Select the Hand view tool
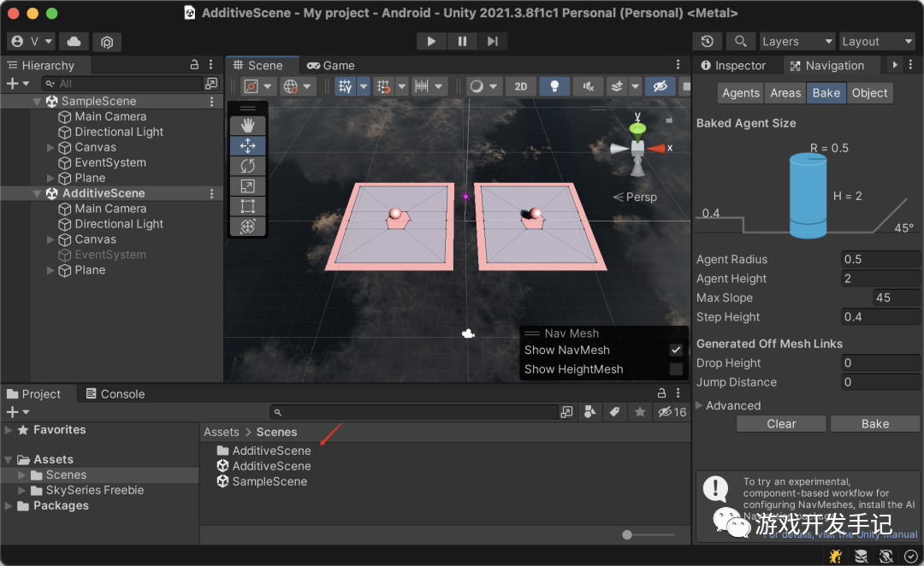The height and width of the screenshot is (566, 924). click(x=247, y=125)
